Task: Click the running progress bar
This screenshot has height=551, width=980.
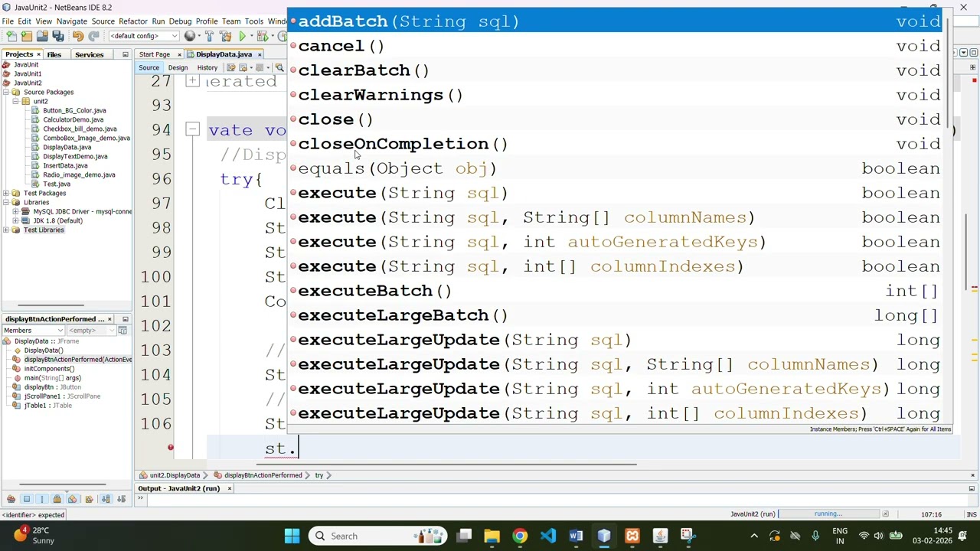Action: pos(829,514)
